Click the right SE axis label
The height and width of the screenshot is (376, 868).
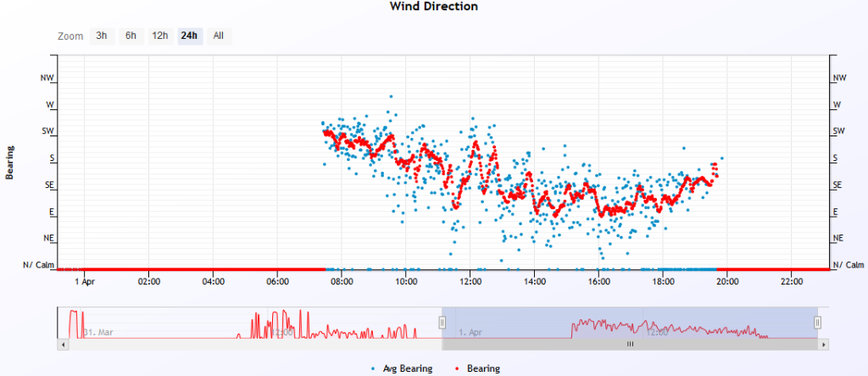point(838,185)
